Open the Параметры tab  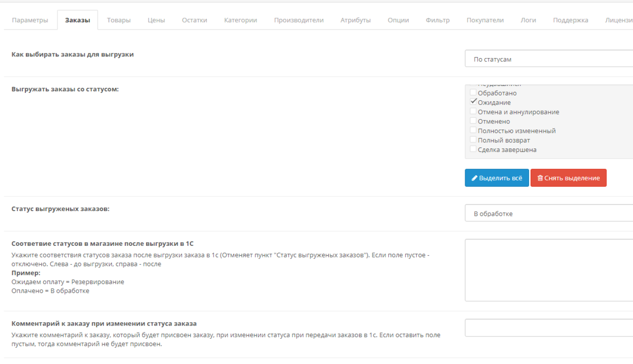(x=30, y=20)
